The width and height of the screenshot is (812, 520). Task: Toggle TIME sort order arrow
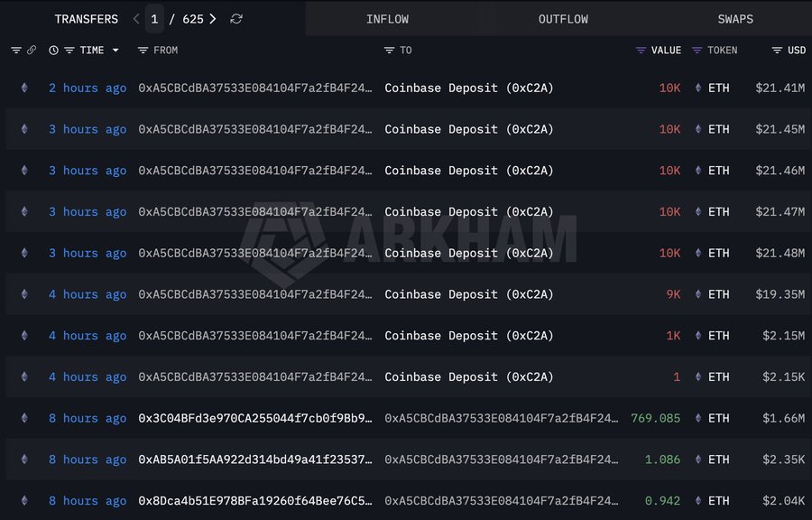(x=115, y=51)
